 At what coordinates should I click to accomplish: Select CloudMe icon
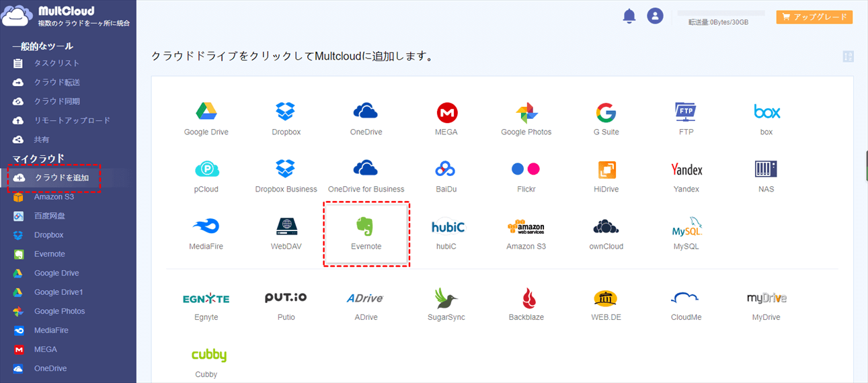686,305
